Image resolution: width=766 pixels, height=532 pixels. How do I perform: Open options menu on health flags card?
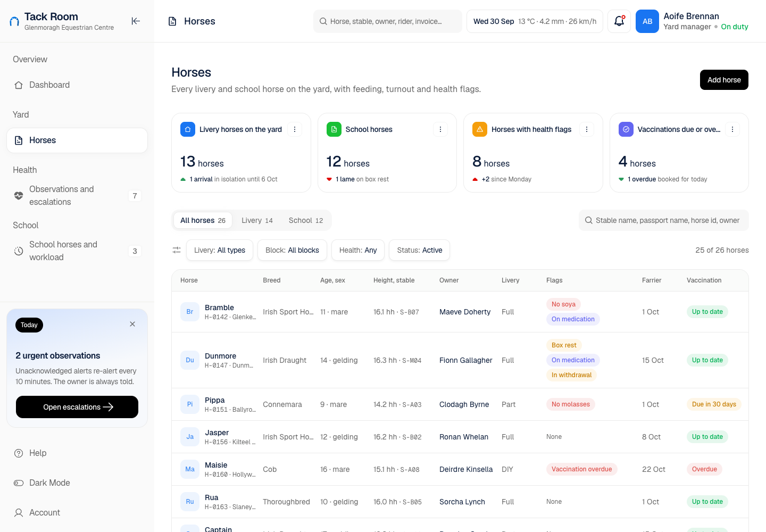coord(587,129)
